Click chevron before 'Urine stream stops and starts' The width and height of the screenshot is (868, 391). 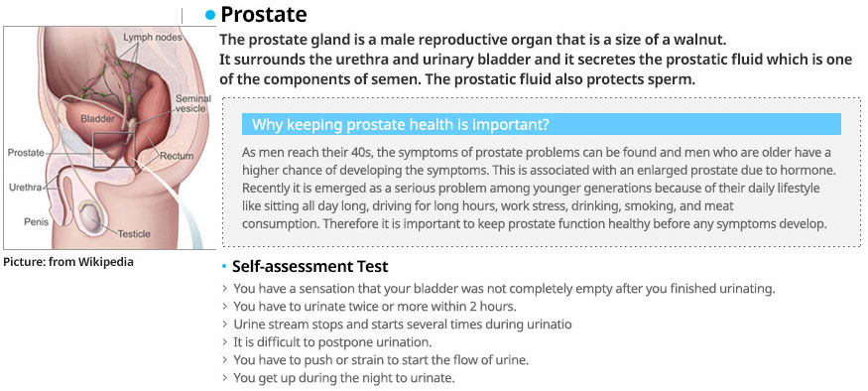[x=225, y=324]
